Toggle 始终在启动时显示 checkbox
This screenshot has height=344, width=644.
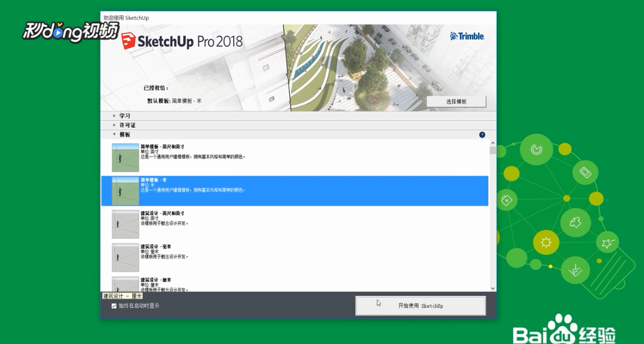[x=114, y=306]
